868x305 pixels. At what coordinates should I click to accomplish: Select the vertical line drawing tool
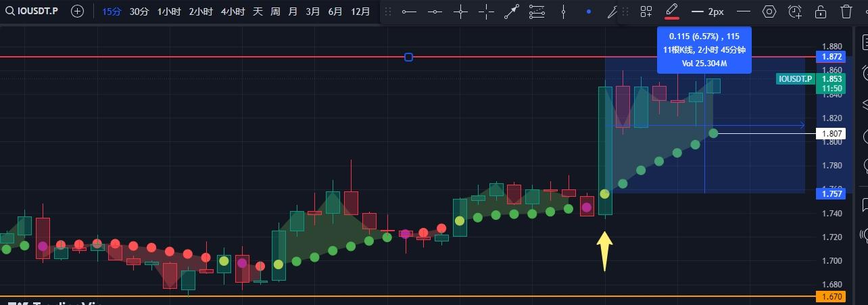click(x=563, y=11)
